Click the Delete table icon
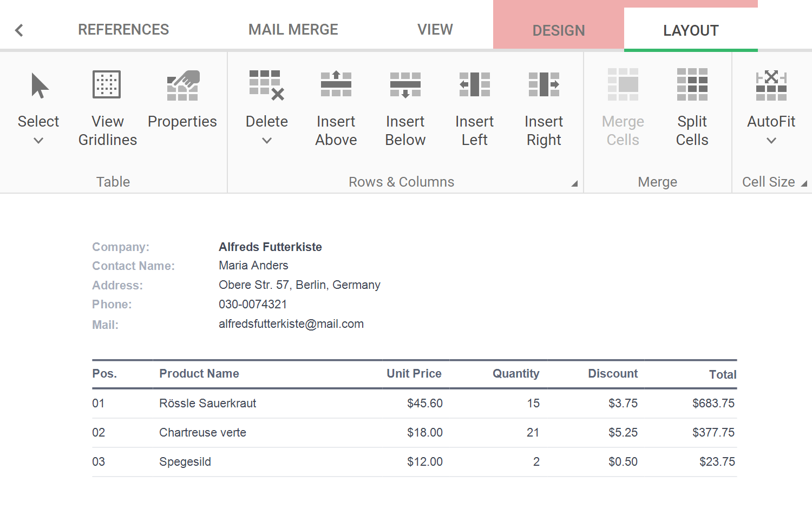Viewport: 812px width, 515px height. [266, 85]
